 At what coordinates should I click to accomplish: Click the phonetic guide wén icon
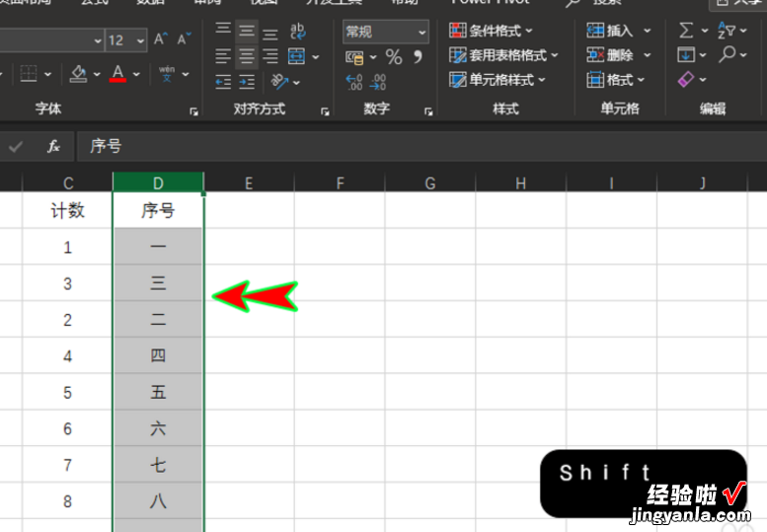(x=167, y=73)
